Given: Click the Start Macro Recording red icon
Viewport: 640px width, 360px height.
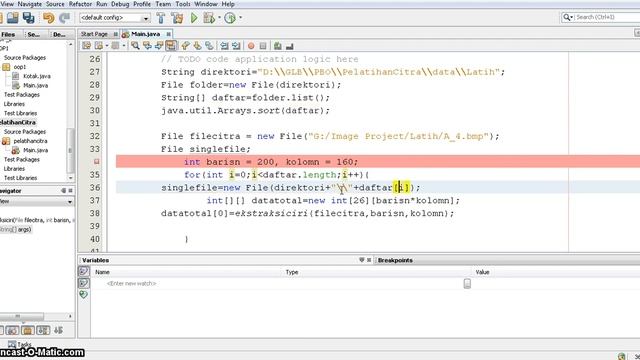Looking at the screenshot, I should point(251,46).
